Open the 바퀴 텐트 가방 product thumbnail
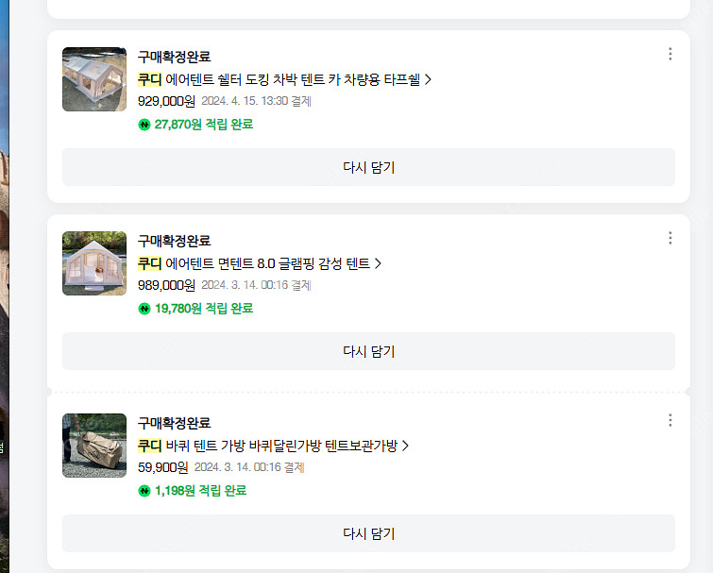The height and width of the screenshot is (573, 728). (x=94, y=446)
